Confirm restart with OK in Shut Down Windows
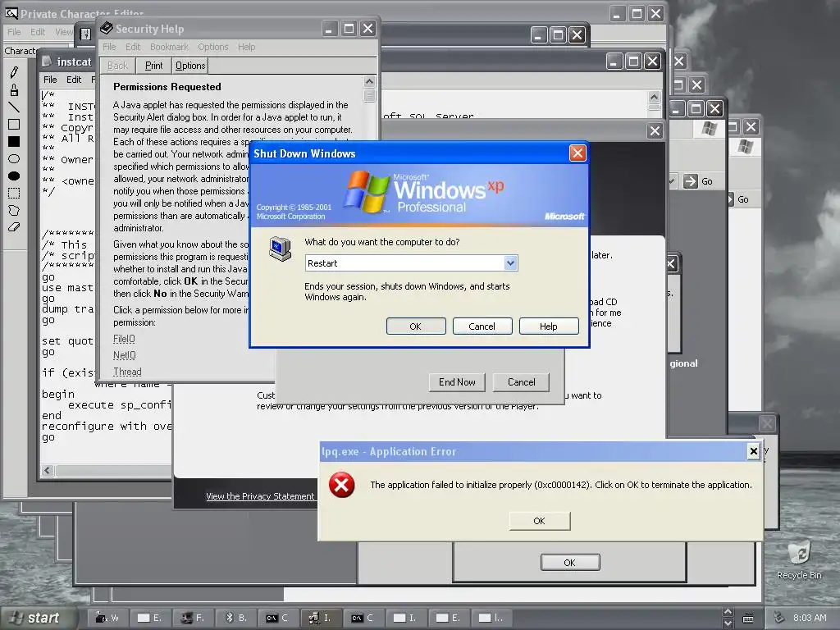 pyautogui.click(x=416, y=326)
